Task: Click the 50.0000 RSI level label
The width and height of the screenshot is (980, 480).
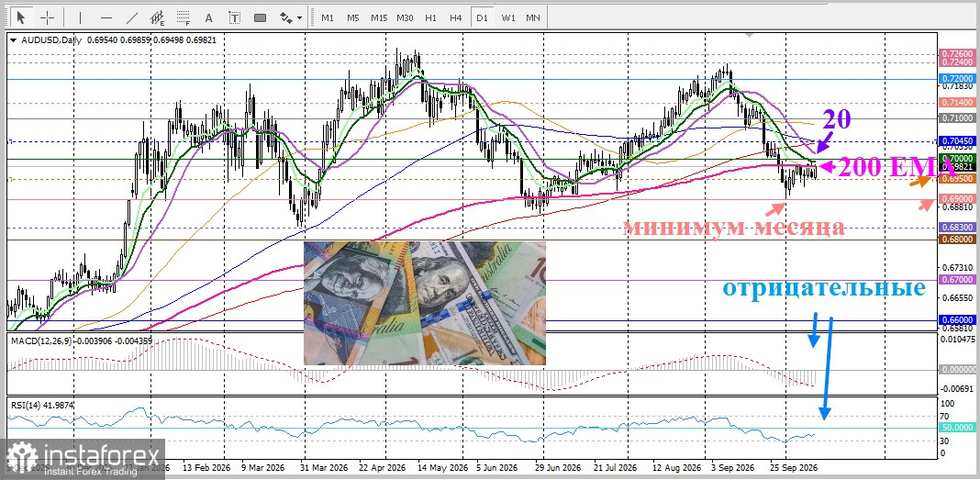Action: [957, 428]
